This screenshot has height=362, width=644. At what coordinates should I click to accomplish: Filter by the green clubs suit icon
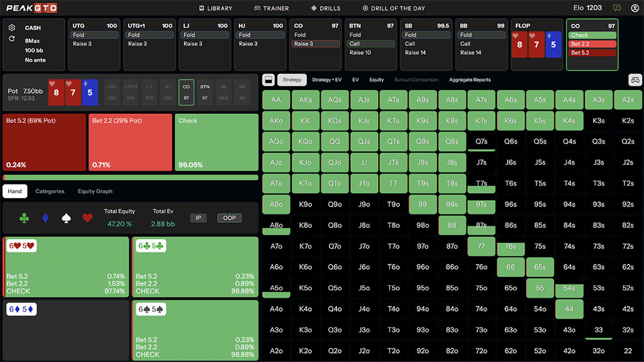tap(24, 218)
